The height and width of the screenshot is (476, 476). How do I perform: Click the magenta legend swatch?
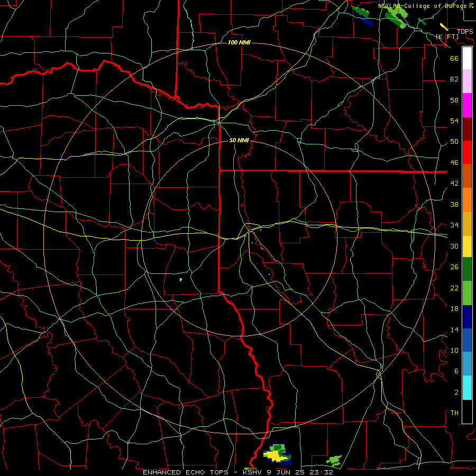[x=467, y=105]
